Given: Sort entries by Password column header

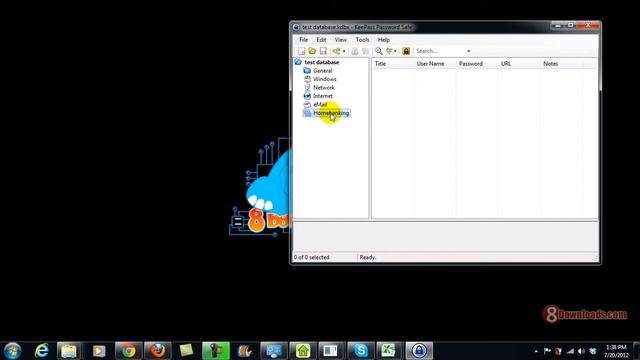Looking at the screenshot, I should (x=477, y=64).
